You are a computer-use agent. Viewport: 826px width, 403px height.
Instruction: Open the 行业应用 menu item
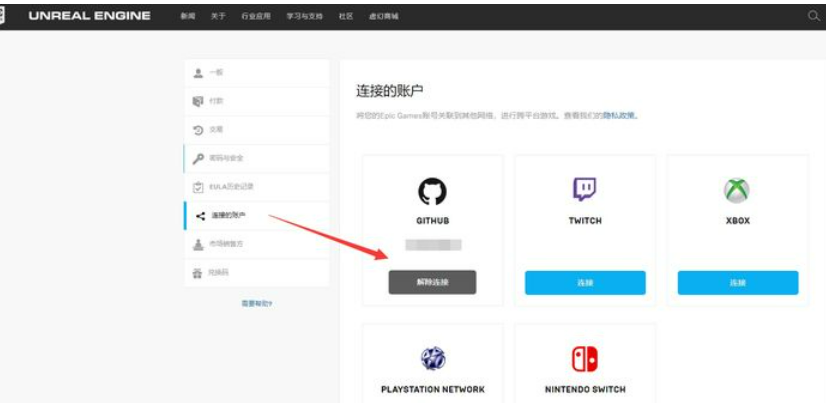(x=256, y=16)
